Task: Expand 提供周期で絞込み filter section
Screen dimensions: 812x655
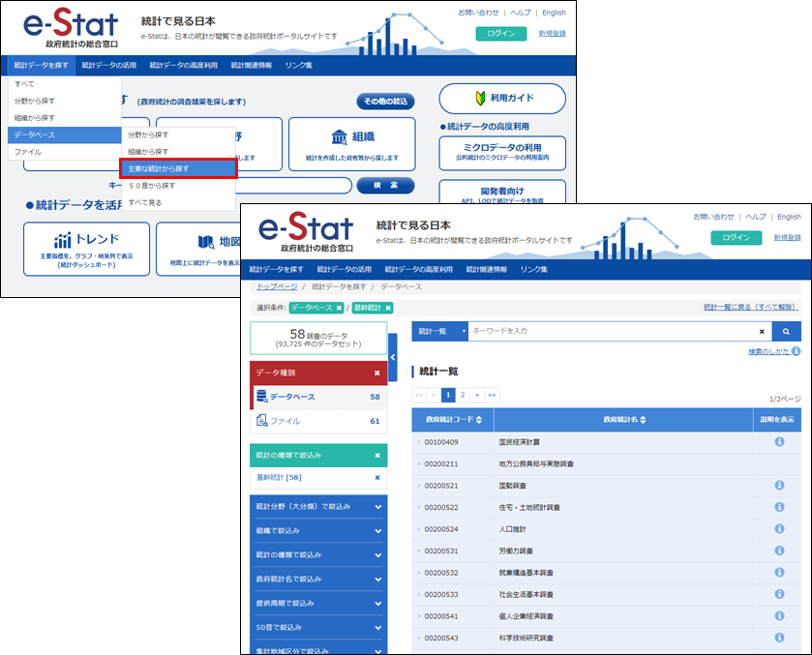Action: pyautogui.click(x=377, y=603)
